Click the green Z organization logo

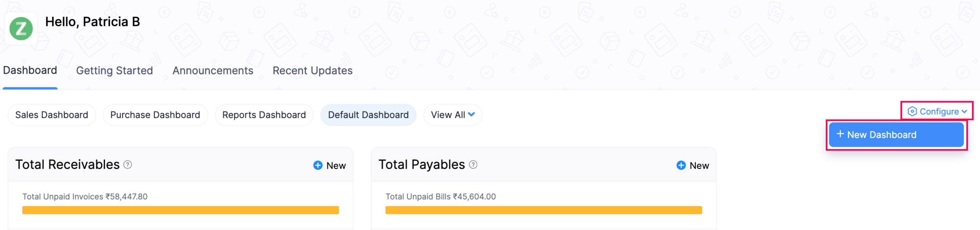pos(21,29)
